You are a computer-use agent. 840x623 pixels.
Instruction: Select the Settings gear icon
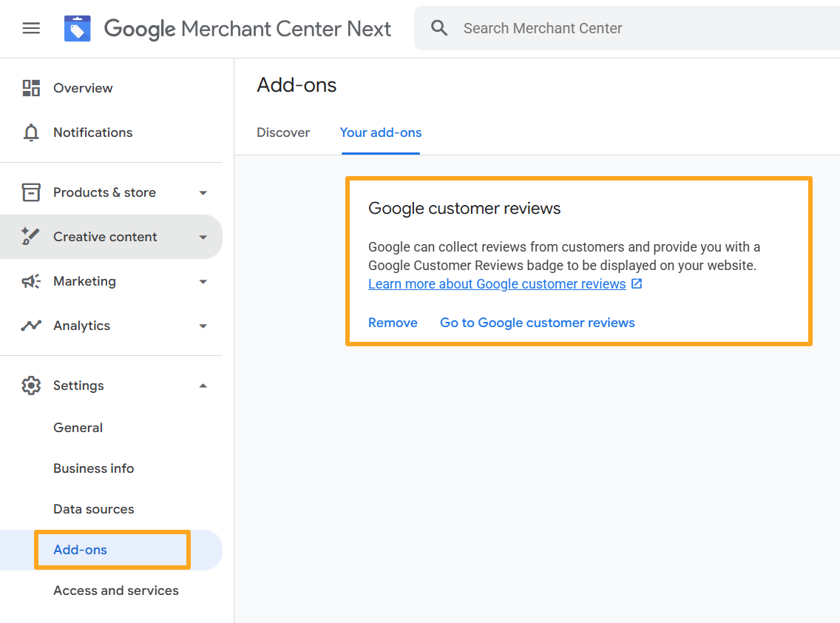point(30,385)
